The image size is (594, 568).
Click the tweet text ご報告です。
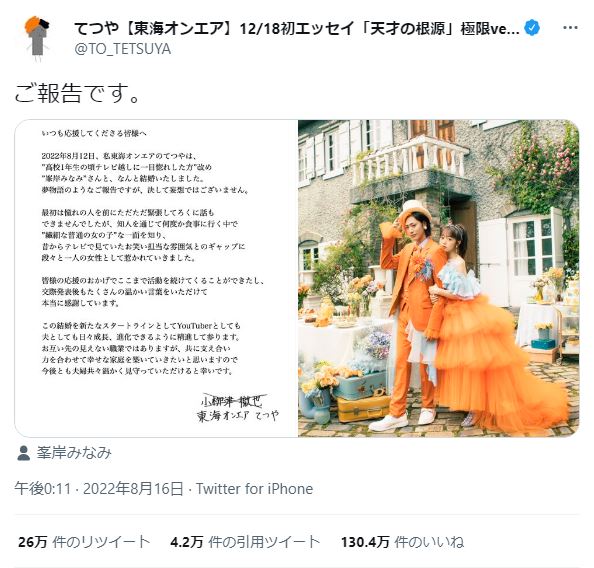[78, 93]
